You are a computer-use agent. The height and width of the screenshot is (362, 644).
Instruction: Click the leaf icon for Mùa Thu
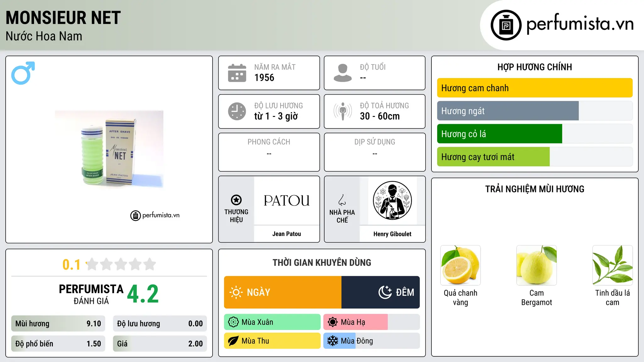click(233, 341)
